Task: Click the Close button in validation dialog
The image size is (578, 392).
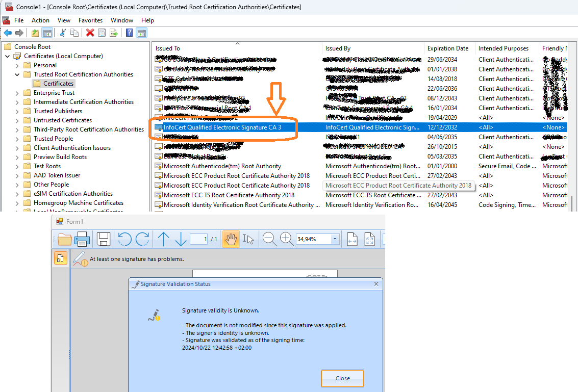Action: (x=342, y=378)
